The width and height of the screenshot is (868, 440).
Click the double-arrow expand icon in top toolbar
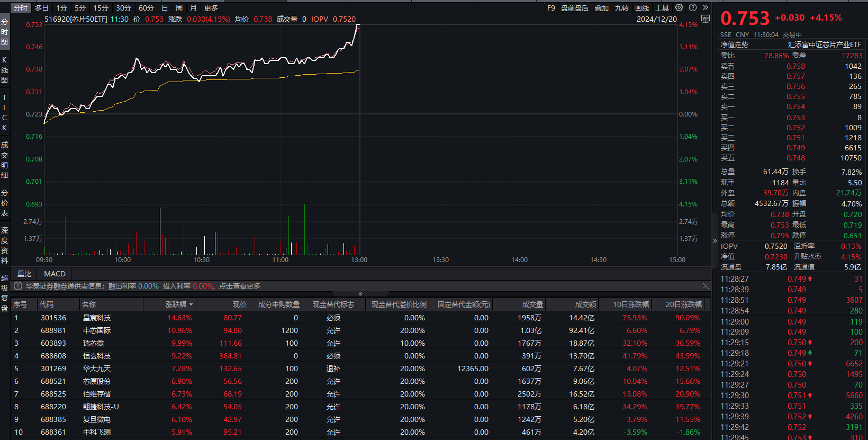705,8
